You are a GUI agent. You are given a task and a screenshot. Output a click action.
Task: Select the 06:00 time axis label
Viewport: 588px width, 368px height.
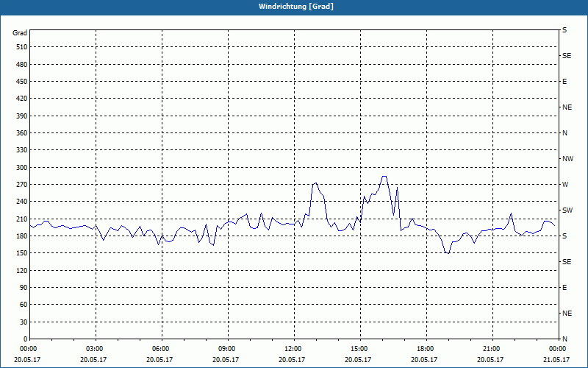[162, 349]
